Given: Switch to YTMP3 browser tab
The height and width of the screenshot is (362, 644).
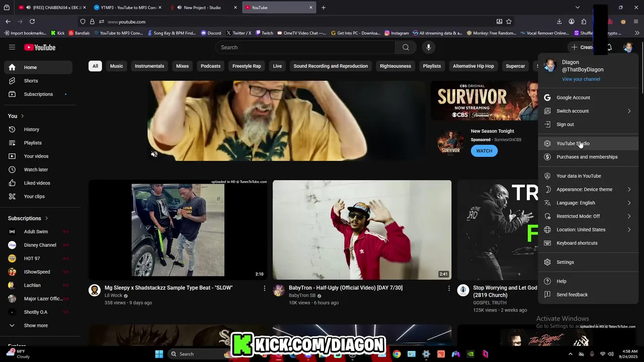Looking at the screenshot, I should pos(128,8).
